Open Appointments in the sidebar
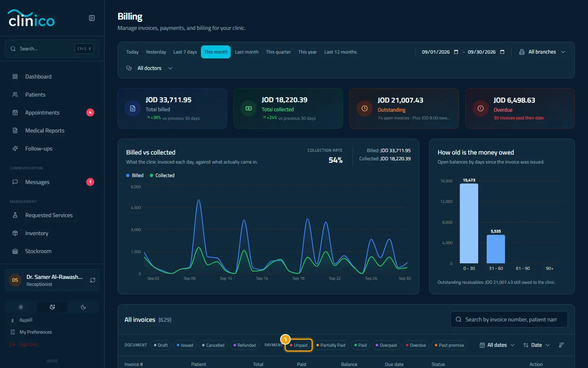Screen dimensions: 588x368 pos(52,112)
